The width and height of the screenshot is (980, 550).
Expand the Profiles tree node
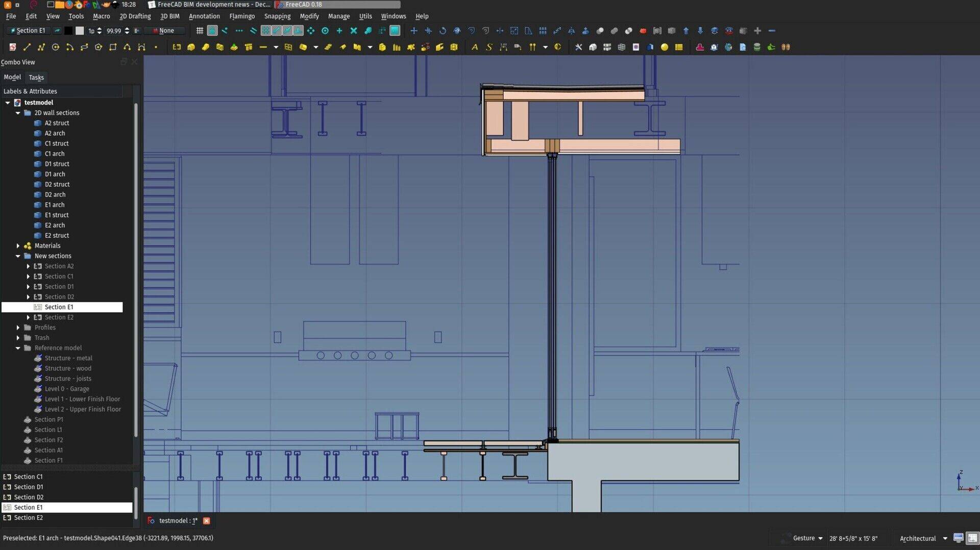[19, 328]
